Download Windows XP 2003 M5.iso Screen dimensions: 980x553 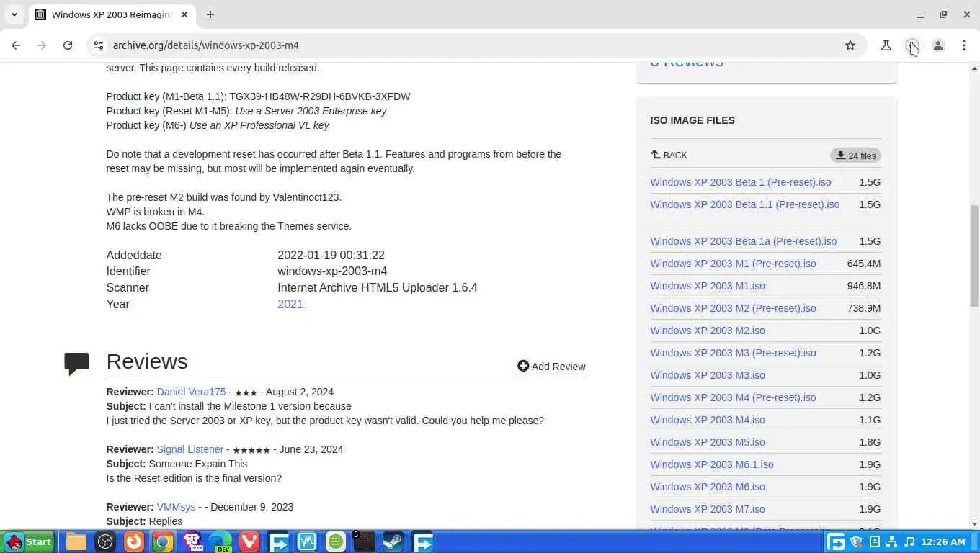[708, 442]
